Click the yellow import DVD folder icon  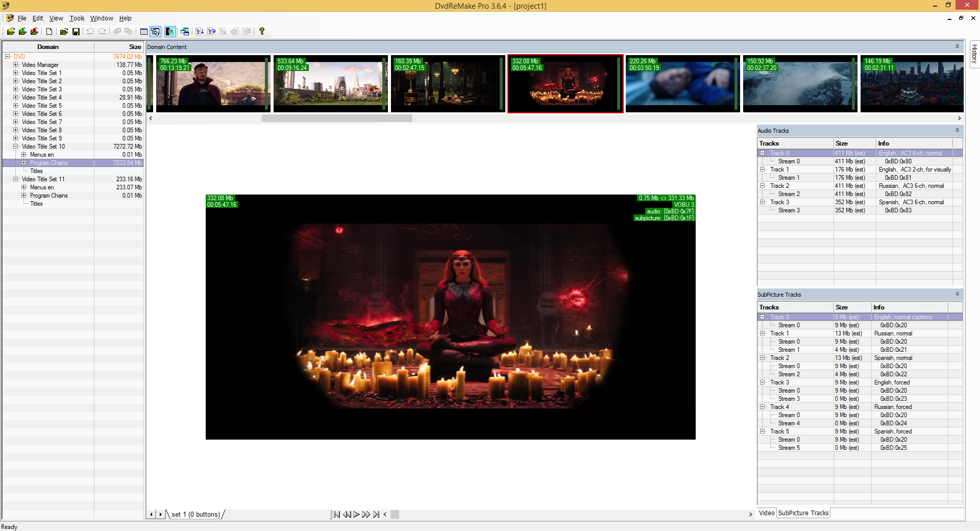11,32
